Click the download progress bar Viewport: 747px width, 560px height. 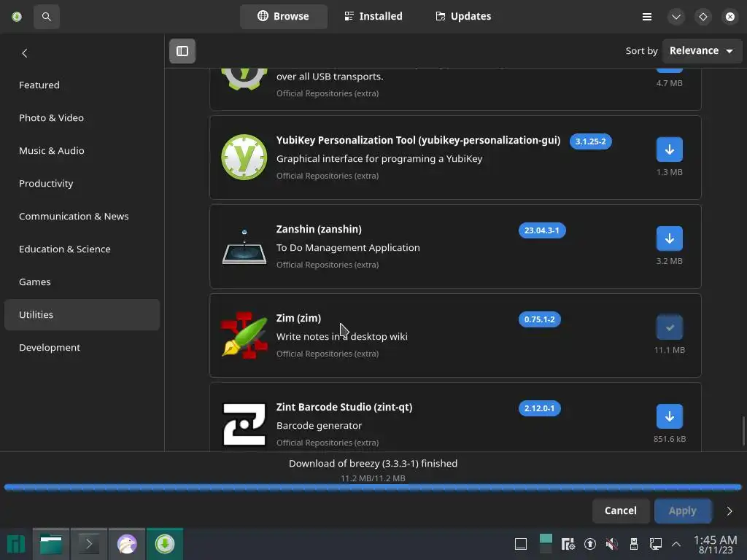coord(373,487)
